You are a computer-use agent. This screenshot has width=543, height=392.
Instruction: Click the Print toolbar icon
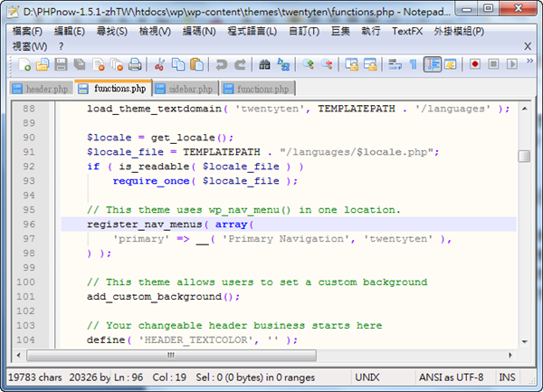(x=134, y=65)
